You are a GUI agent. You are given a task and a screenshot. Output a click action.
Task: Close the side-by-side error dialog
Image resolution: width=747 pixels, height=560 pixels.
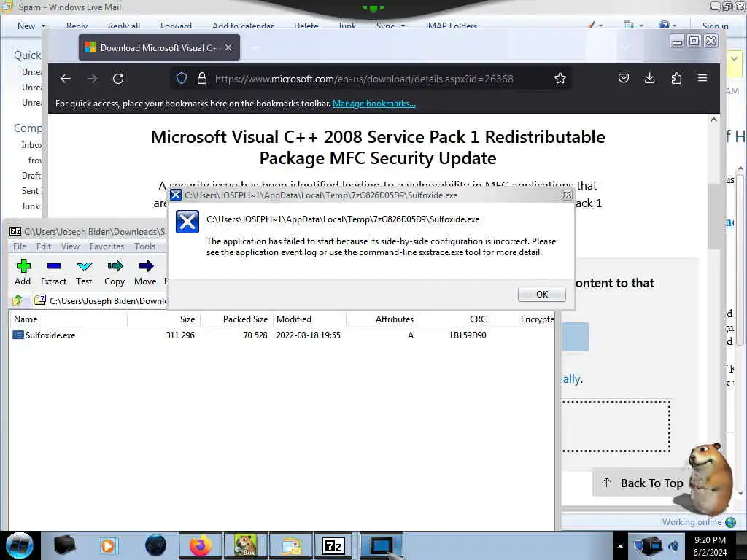point(567,195)
